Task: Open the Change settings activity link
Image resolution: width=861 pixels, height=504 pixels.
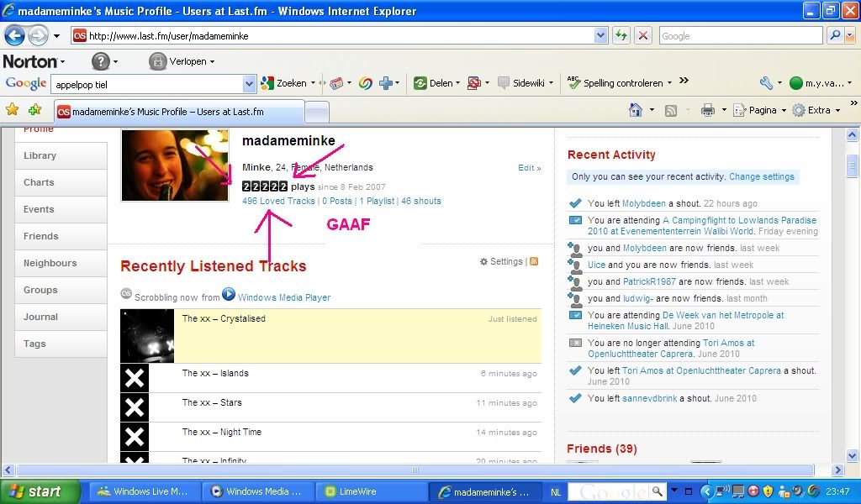Action: (762, 176)
